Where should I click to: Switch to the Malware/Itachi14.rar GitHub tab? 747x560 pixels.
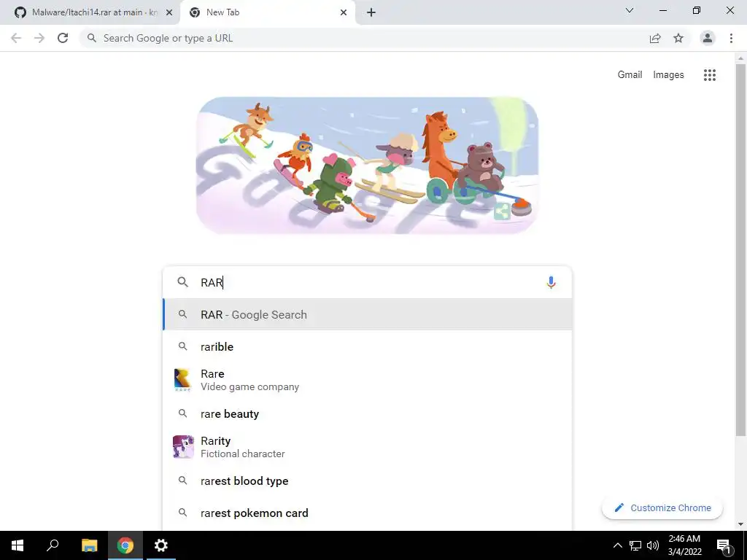pyautogui.click(x=93, y=12)
